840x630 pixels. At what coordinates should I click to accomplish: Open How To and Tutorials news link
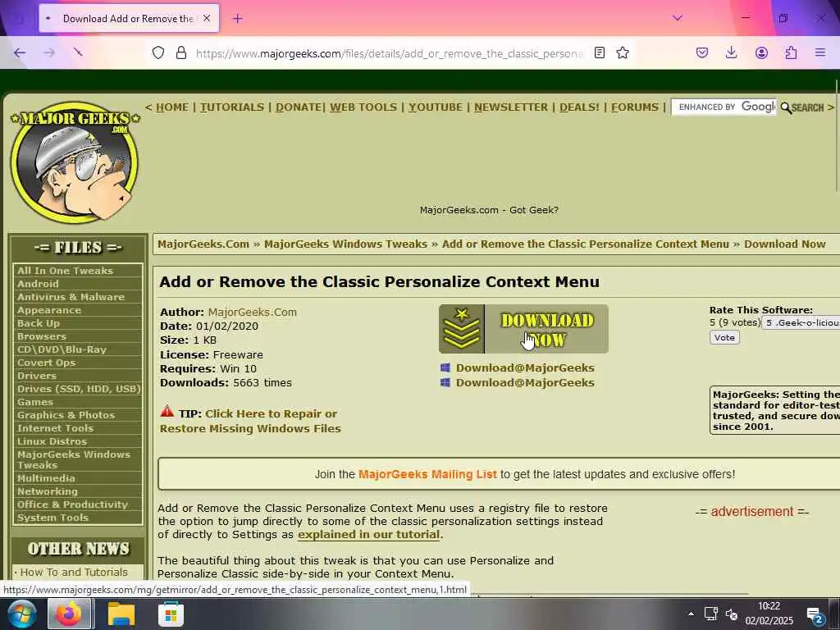[x=74, y=572]
